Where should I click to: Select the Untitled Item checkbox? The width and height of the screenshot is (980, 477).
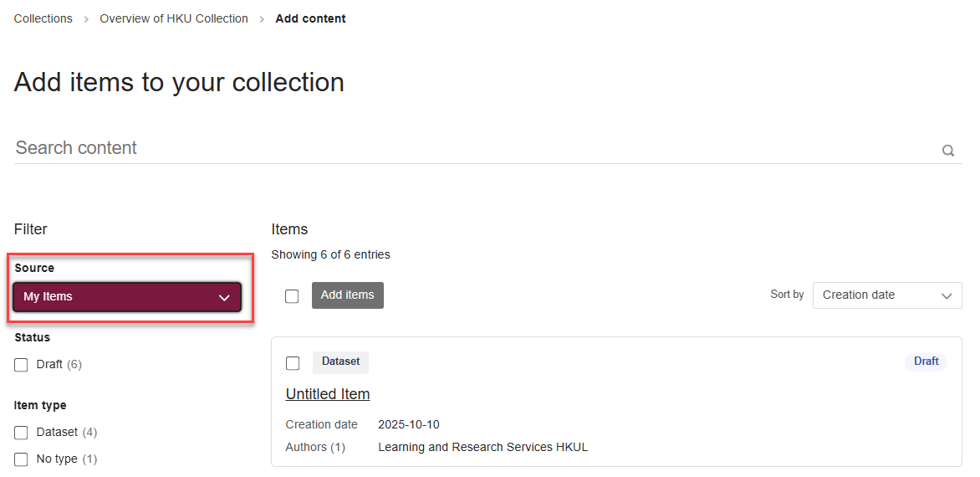(293, 363)
